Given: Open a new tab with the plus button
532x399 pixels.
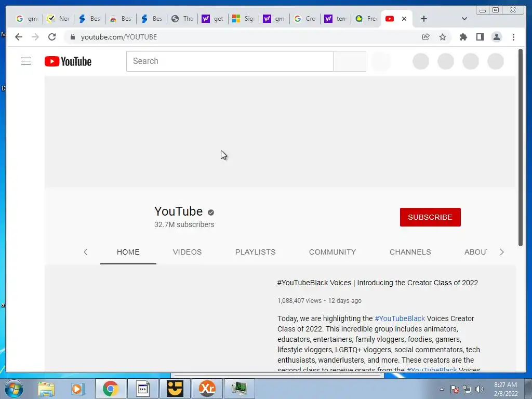Looking at the screenshot, I should (424, 19).
